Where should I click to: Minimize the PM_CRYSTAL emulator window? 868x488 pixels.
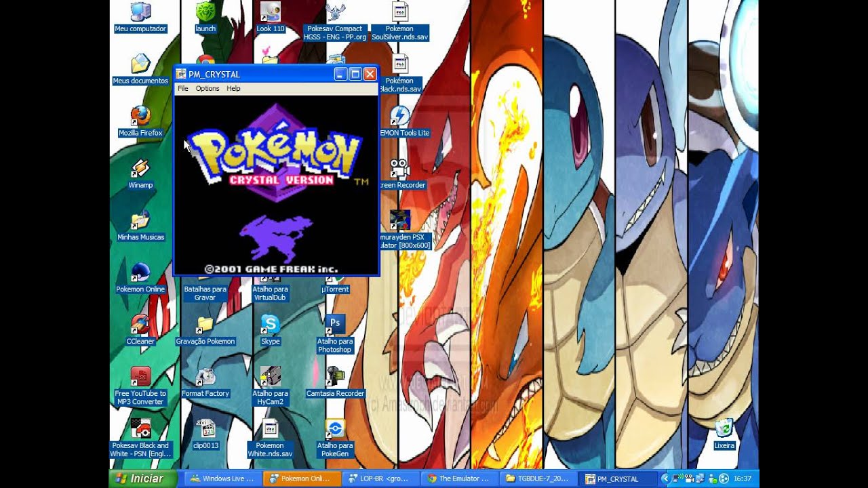pyautogui.click(x=340, y=74)
